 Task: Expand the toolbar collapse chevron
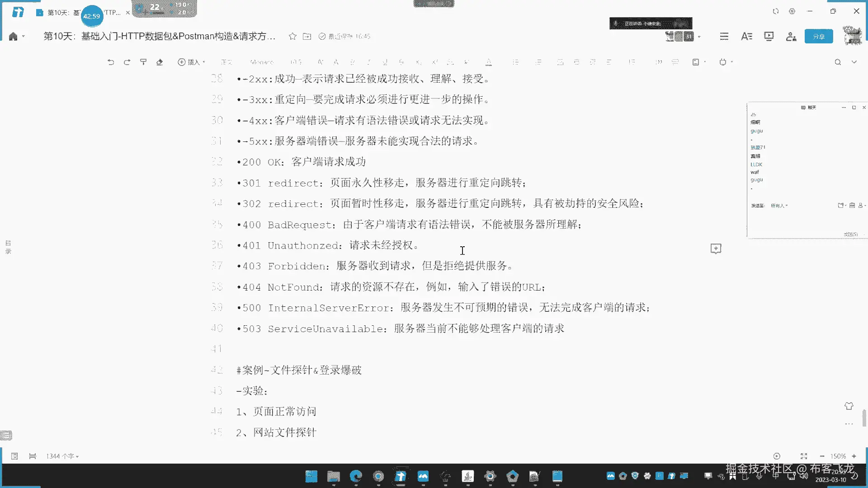click(x=854, y=62)
